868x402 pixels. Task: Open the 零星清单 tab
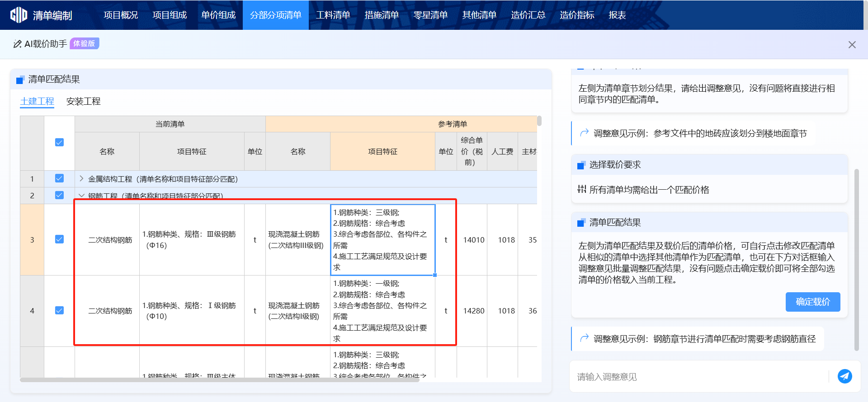[x=431, y=15]
